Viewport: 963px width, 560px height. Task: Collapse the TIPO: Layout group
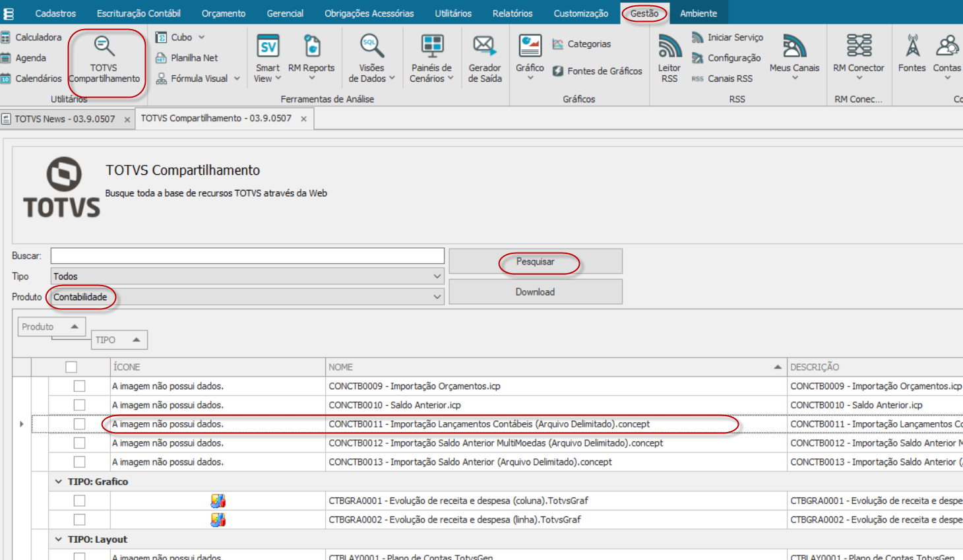(59, 540)
